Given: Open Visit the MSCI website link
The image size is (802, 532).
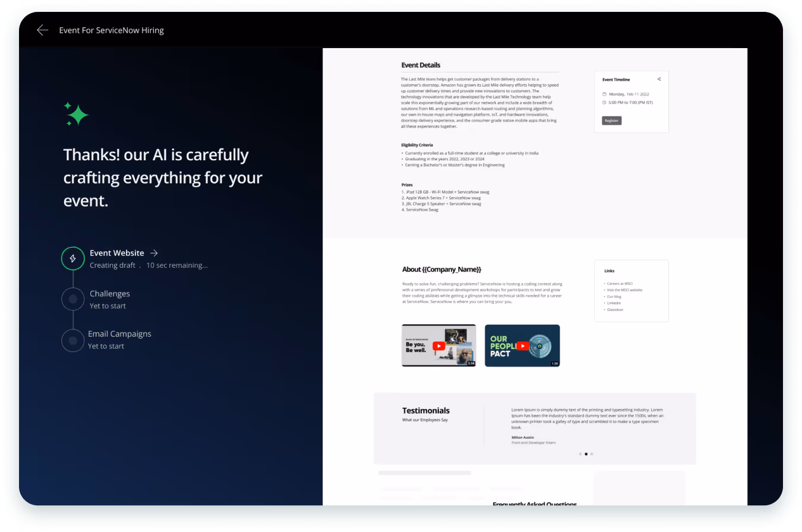Looking at the screenshot, I should click(624, 290).
